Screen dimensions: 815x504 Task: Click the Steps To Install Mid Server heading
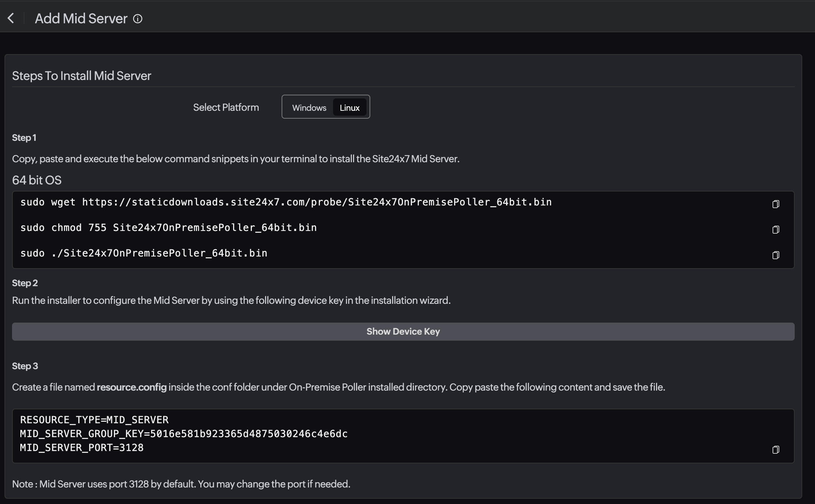(x=81, y=76)
